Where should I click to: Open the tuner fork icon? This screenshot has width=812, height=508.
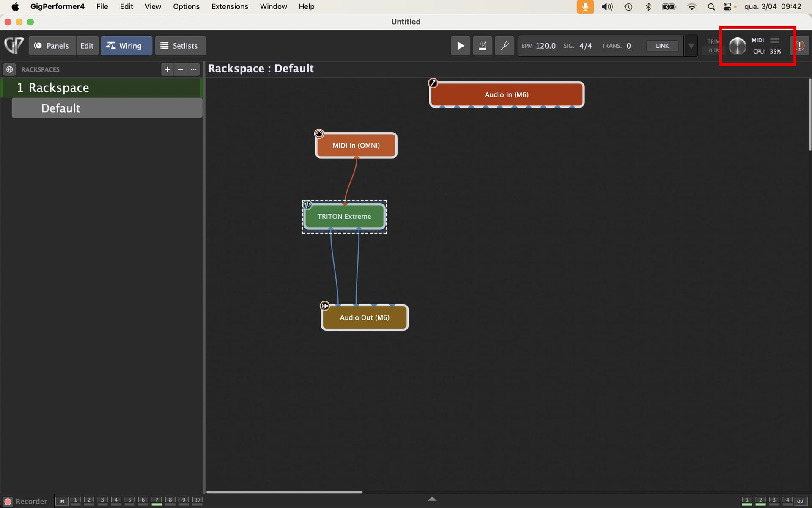click(504, 46)
